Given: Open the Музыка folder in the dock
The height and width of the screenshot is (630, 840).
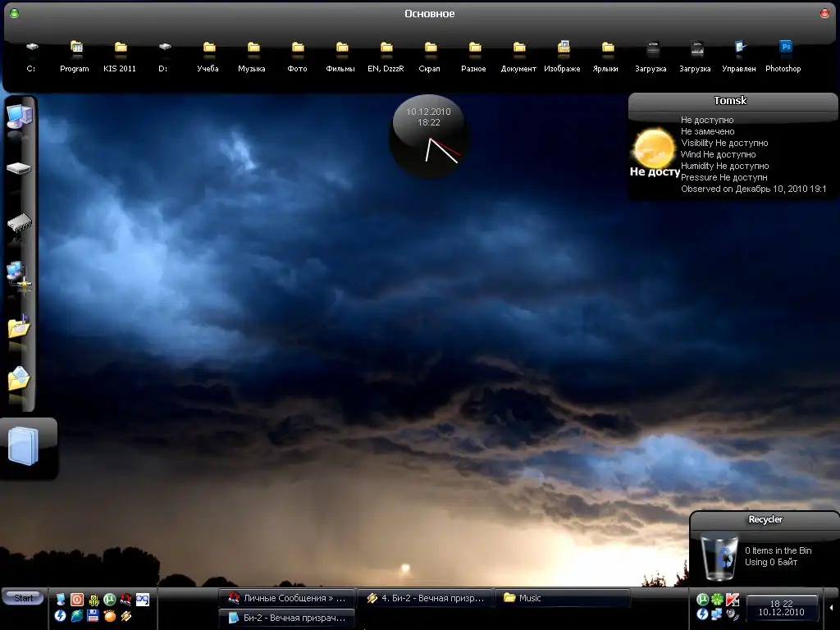Looking at the screenshot, I should click(x=253, y=48).
